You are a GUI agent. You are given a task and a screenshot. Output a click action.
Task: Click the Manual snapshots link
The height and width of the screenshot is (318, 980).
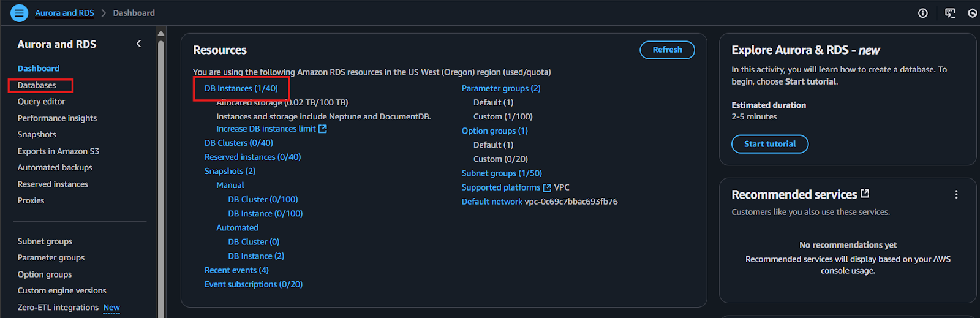(230, 185)
